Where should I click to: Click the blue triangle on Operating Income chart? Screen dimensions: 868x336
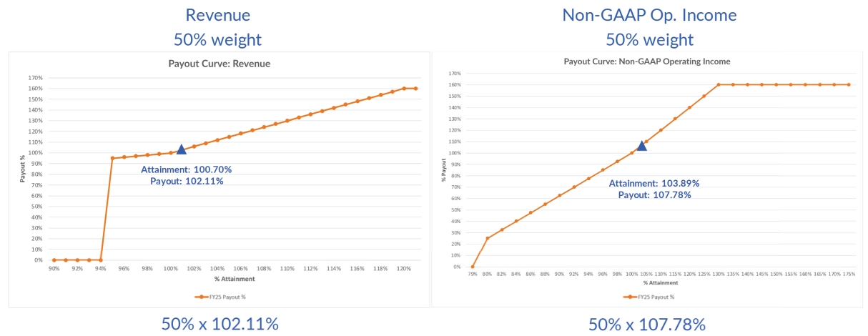pyautogui.click(x=642, y=146)
